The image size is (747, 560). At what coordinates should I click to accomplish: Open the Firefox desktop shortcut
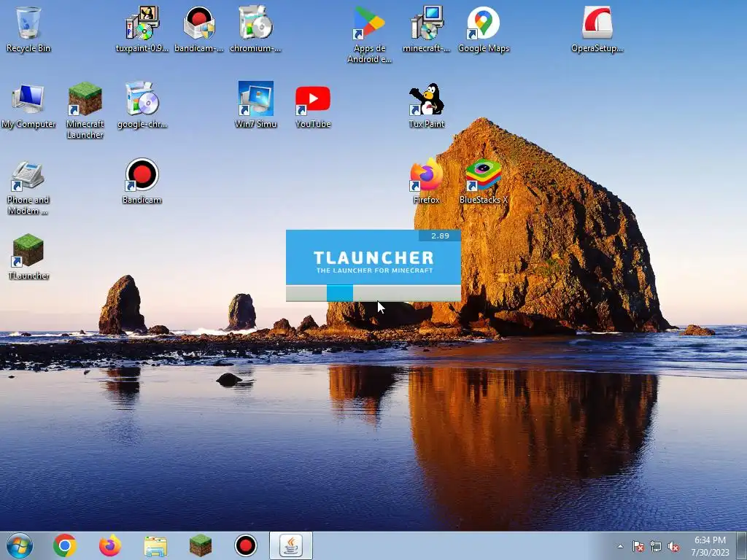tap(426, 182)
